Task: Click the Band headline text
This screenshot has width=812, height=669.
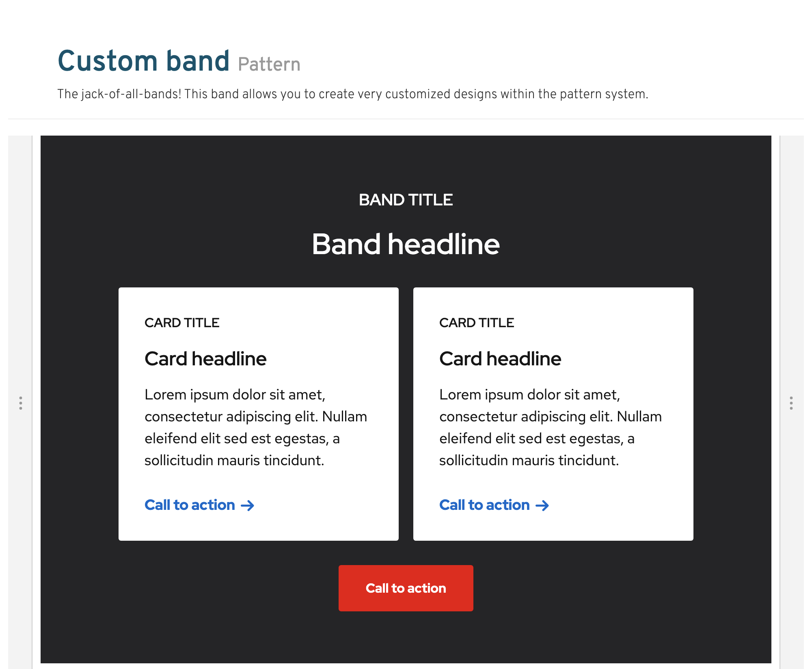Action: tap(406, 244)
